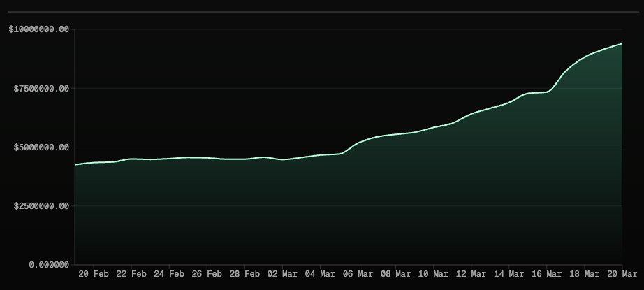This screenshot has height=290, width=644.
Task: Click the 28 Feb date label
Action: pyautogui.click(x=244, y=274)
